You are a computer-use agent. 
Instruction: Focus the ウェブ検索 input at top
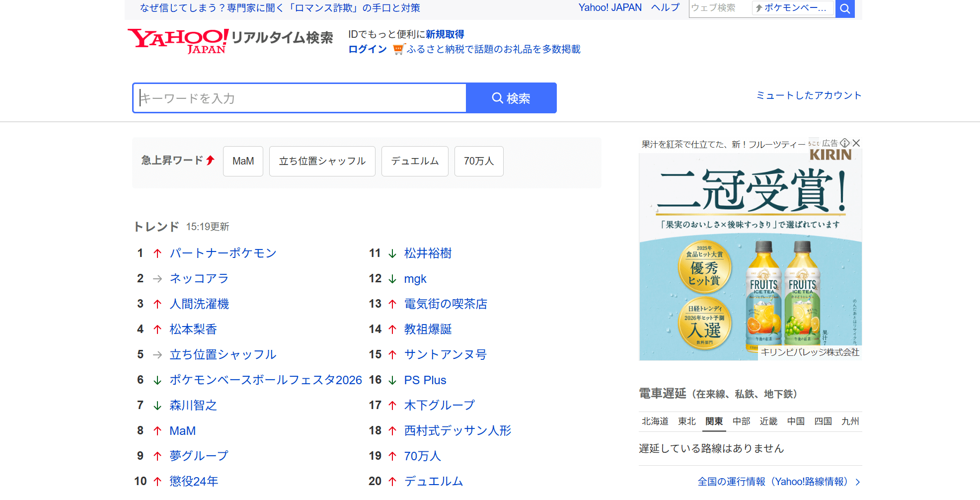tap(720, 8)
